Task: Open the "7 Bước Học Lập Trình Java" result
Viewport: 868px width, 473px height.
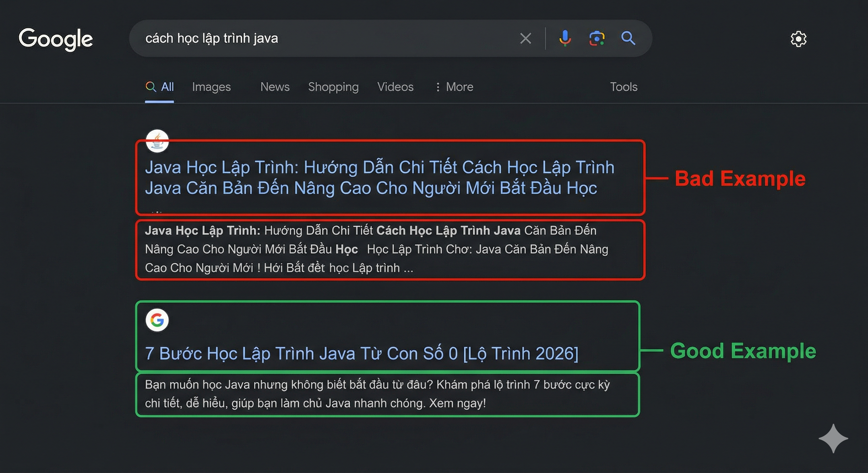Action: pyautogui.click(x=362, y=354)
